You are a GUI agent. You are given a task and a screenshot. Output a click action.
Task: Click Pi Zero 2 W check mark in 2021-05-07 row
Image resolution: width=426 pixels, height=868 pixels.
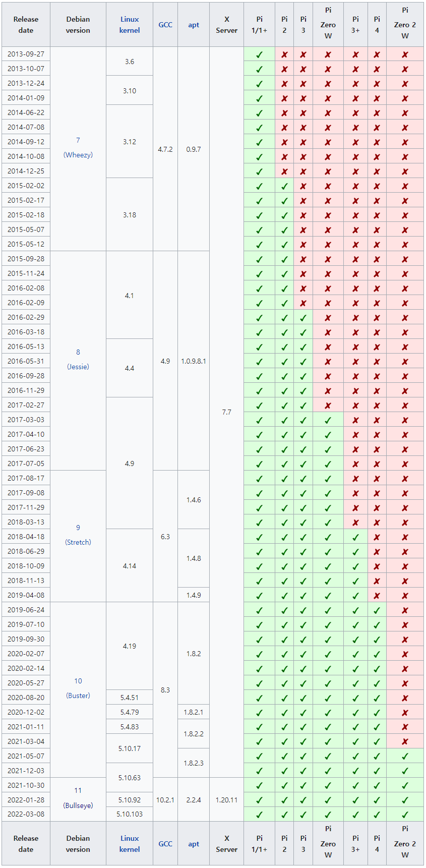pyautogui.click(x=405, y=757)
